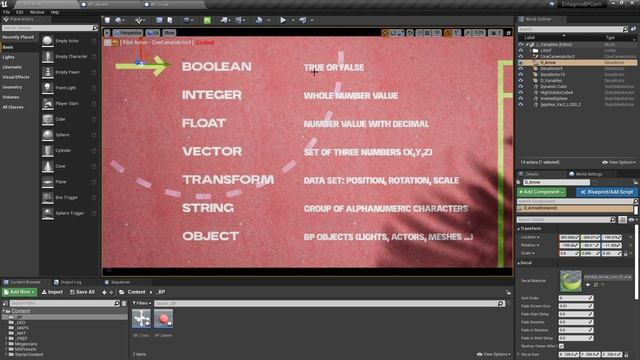Image resolution: width=640 pixels, height=360 pixels.
Task: Click the Decal Material thumbnail
Action: [x=571, y=281]
